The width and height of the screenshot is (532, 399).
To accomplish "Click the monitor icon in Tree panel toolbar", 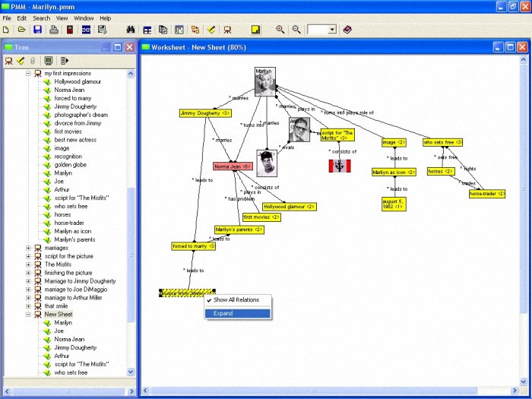I will [x=49, y=61].
